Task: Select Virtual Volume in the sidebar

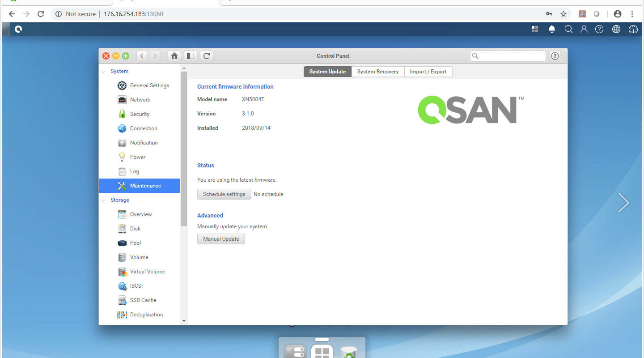Action: pos(140,272)
